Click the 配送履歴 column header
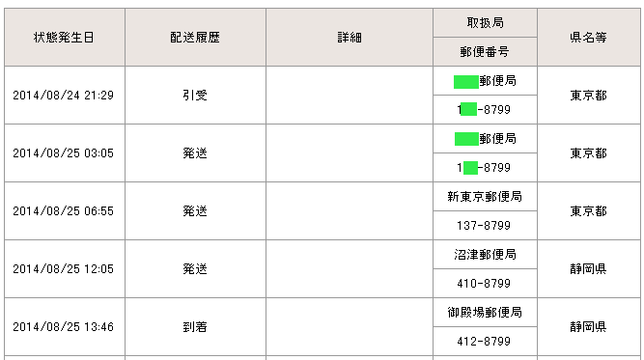Viewport: 644px width, 360px height. [195, 38]
